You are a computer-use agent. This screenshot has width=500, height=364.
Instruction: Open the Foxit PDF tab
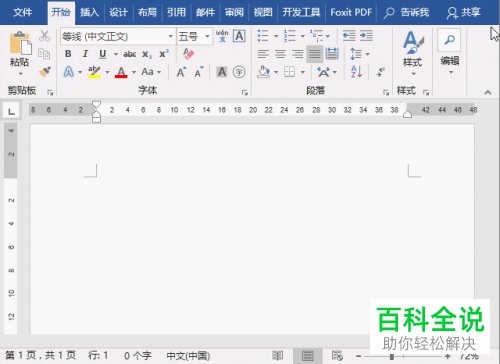pos(351,13)
